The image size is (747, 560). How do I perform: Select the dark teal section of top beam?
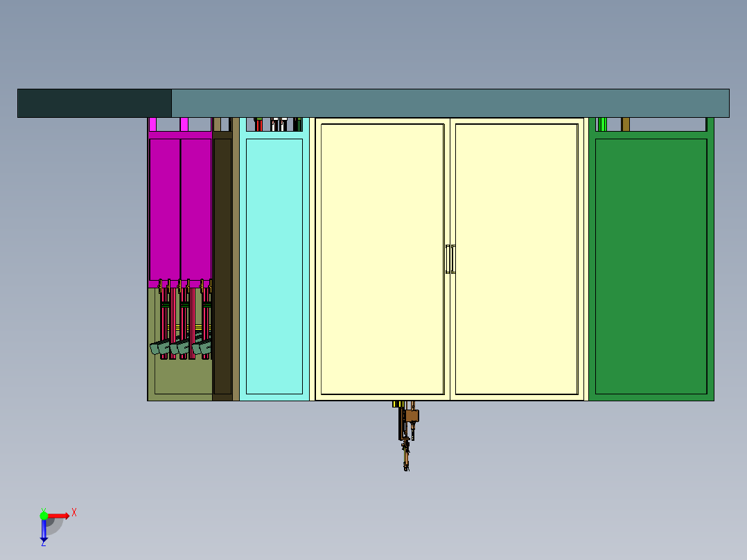tap(94, 103)
